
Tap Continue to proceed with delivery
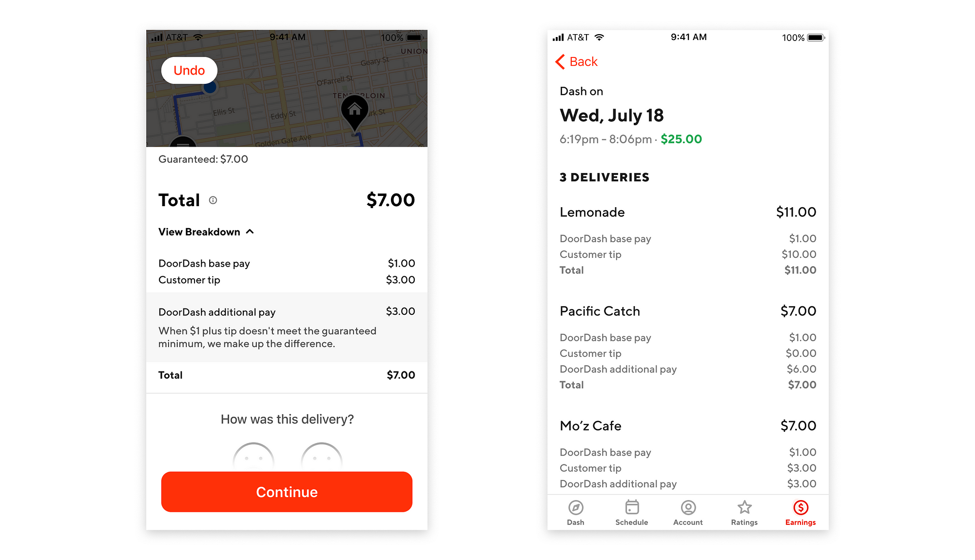(287, 490)
